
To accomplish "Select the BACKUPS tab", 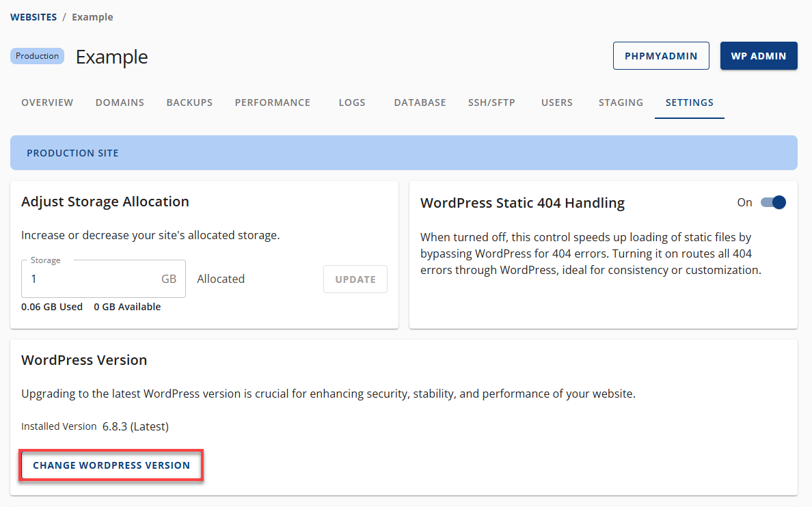I will (x=189, y=102).
